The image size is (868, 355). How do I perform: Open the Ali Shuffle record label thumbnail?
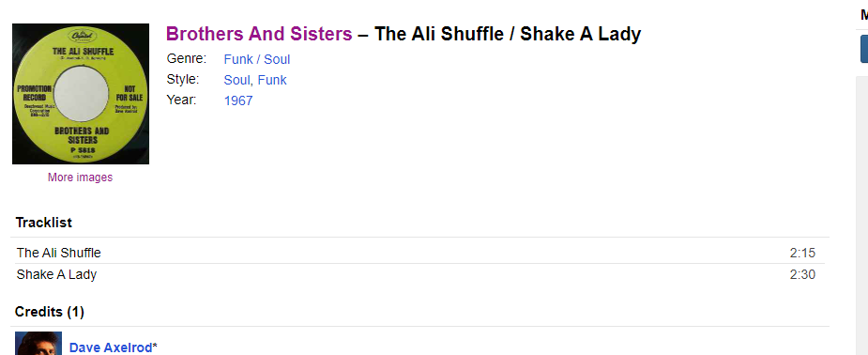click(x=81, y=94)
